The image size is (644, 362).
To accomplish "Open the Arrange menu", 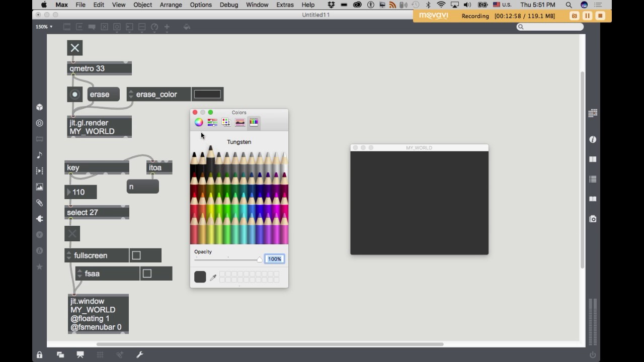I will point(171,5).
